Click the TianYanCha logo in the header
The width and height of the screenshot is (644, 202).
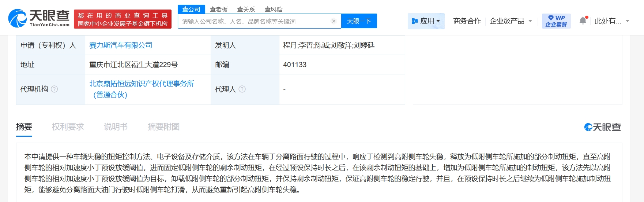[x=39, y=18]
